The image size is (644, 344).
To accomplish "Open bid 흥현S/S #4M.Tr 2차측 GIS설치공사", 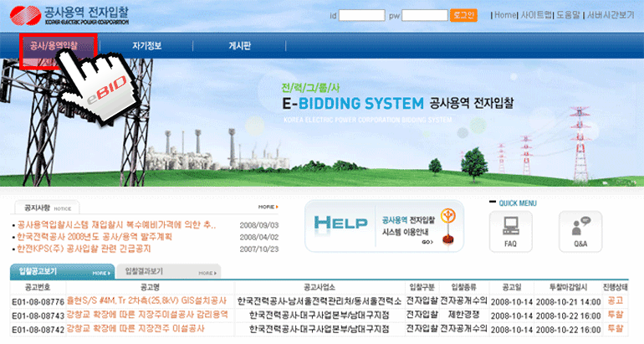I will click(146, 300).
